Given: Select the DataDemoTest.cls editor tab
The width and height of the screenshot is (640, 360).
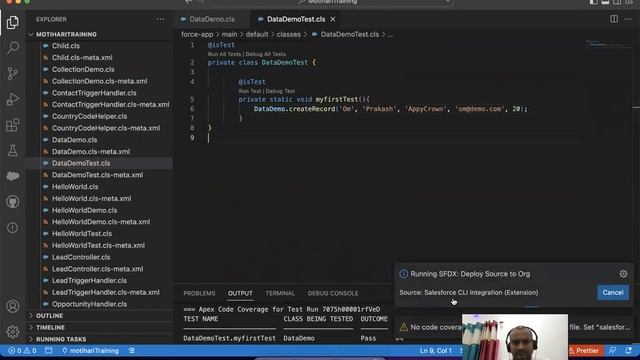Looking at the screenshot, I should [296, 19].
